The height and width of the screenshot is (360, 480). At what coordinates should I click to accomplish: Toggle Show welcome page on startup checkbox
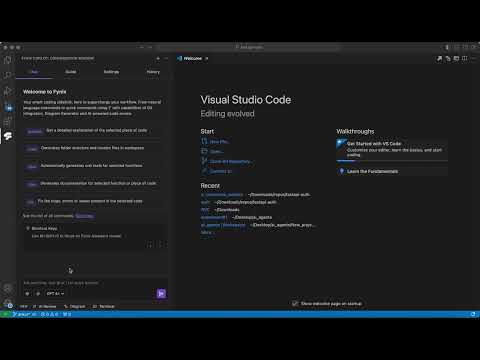[x=295, y=303]
